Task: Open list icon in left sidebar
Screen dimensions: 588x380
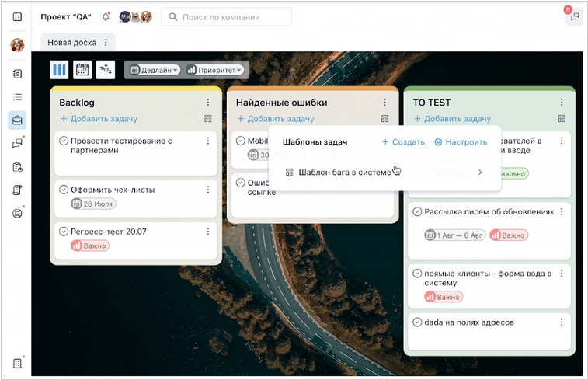Action: (x=17, y=97)
